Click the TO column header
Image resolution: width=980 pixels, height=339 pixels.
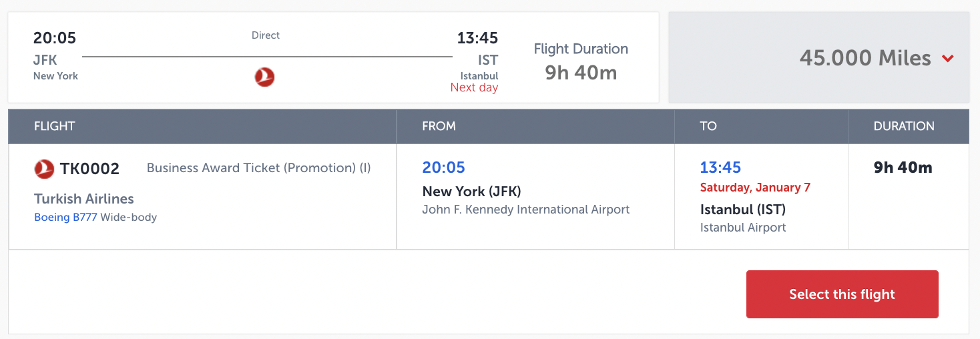click(708, 126)
